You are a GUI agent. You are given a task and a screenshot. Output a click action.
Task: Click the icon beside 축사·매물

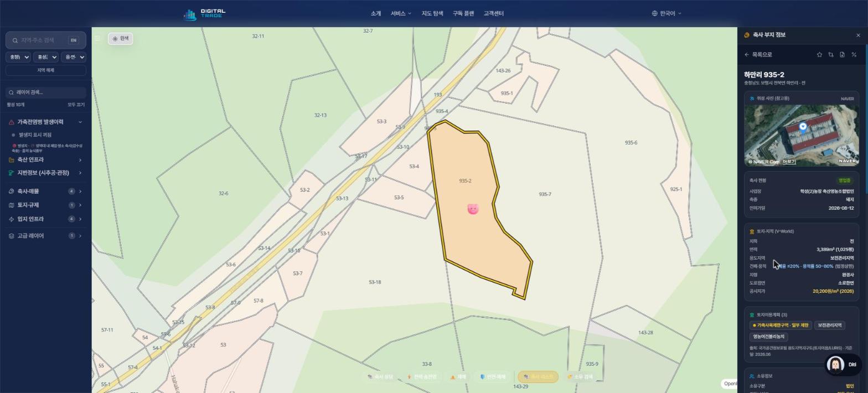12,192
